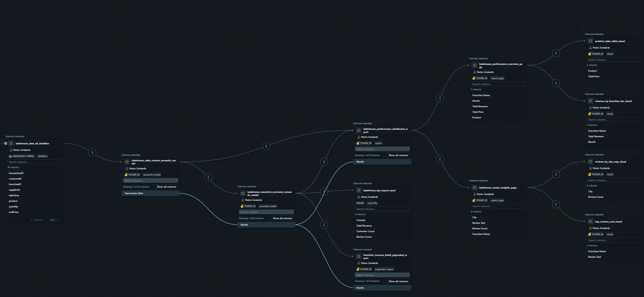Click the bakehouse_performance_overview_page node icon
This screenshot has width=644, height=297.
(x=475, y=65)
